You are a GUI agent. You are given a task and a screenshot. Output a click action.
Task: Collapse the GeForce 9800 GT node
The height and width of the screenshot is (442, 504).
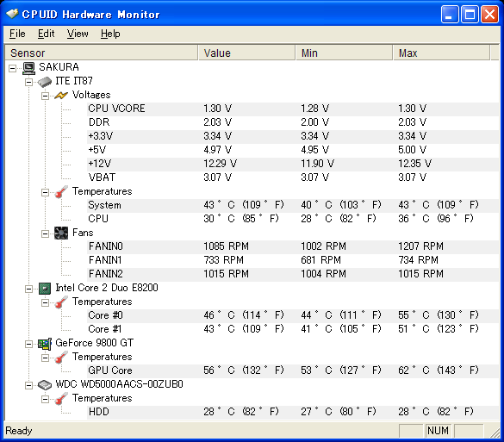click(x=28, y=344)
